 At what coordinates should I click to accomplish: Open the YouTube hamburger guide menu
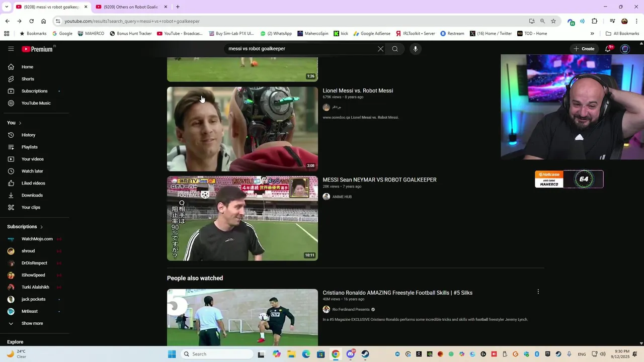11,49
